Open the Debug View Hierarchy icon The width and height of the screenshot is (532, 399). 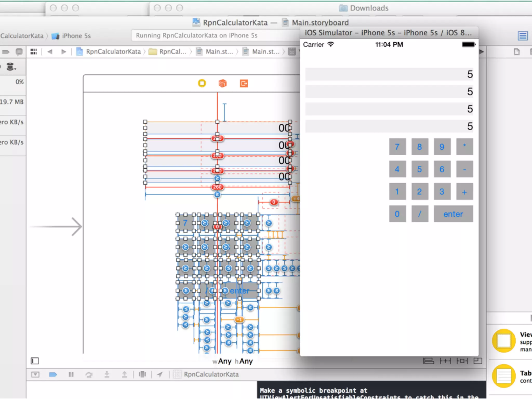click(x=142, y=374)
